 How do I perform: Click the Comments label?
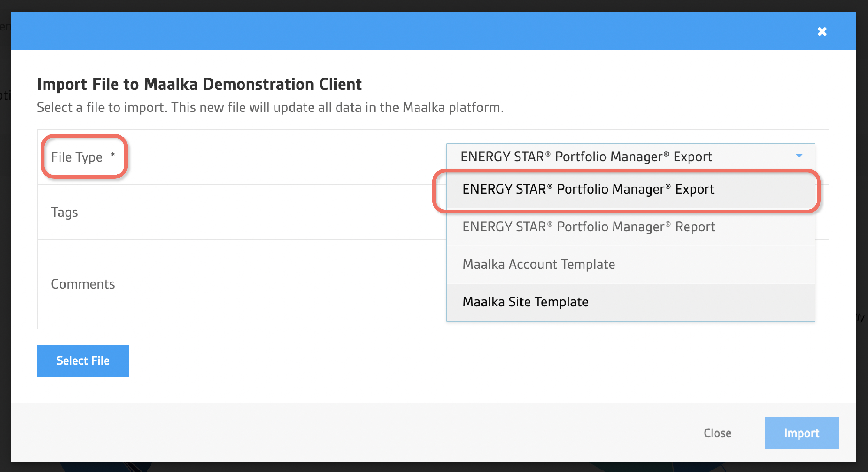click(x=83, y=284)
